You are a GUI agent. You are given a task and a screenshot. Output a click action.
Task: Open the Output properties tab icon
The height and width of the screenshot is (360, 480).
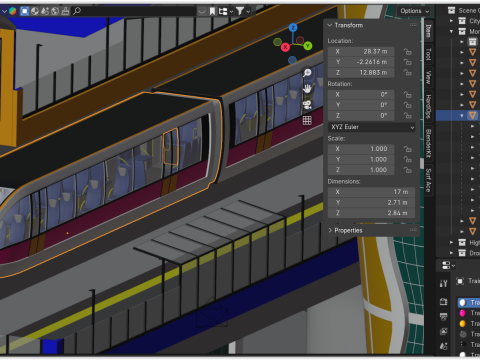point(443,317)
